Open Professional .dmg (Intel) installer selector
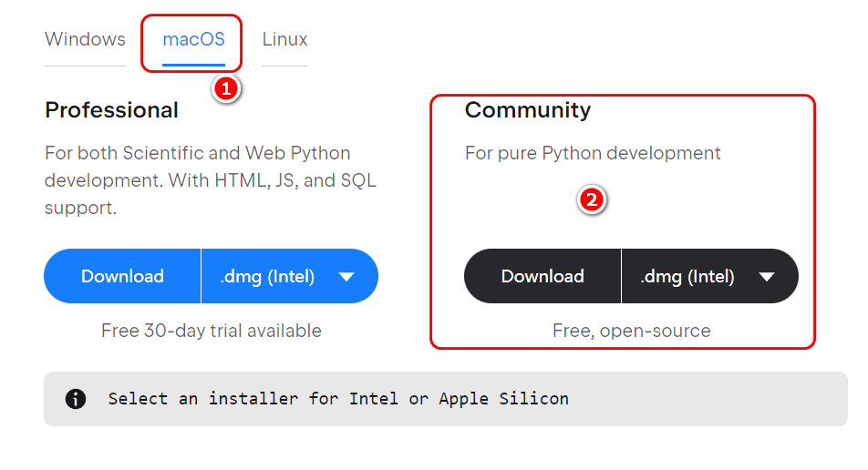Screen dimensions: 868x470 (267, 276)
